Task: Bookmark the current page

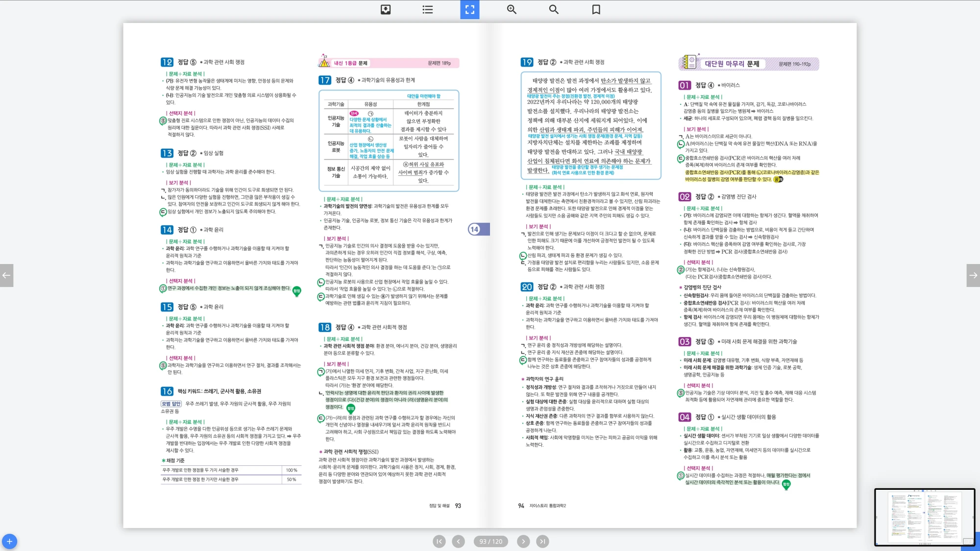Action: [596, 9]
